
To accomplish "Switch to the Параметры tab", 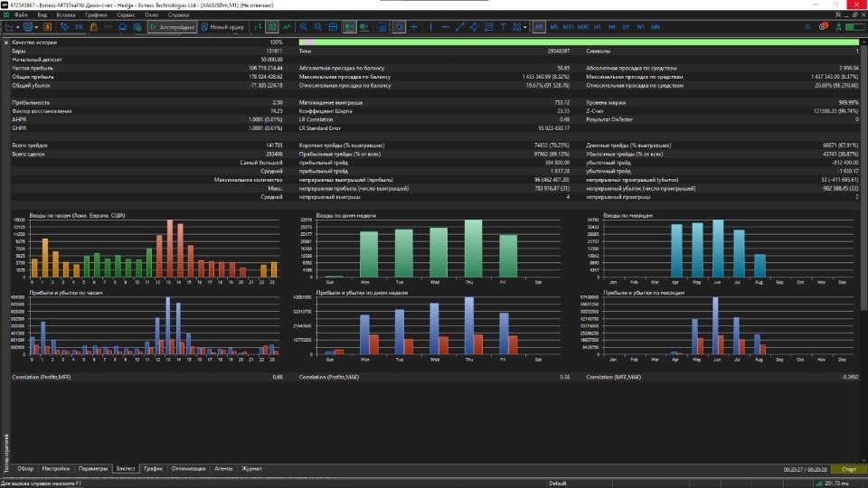I will 93,469.
